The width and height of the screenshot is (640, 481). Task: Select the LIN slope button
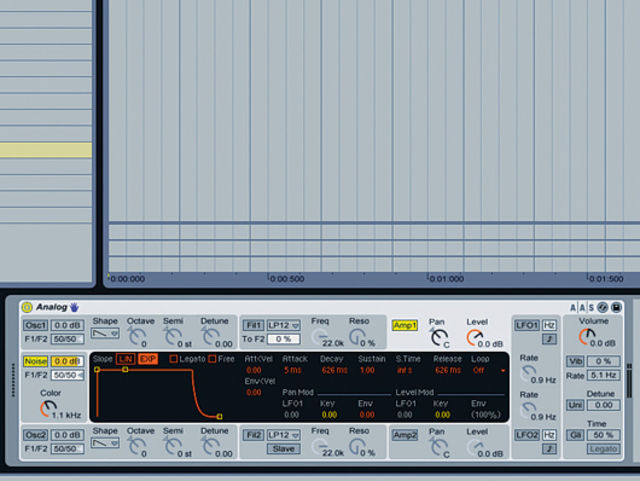point(126,359)
